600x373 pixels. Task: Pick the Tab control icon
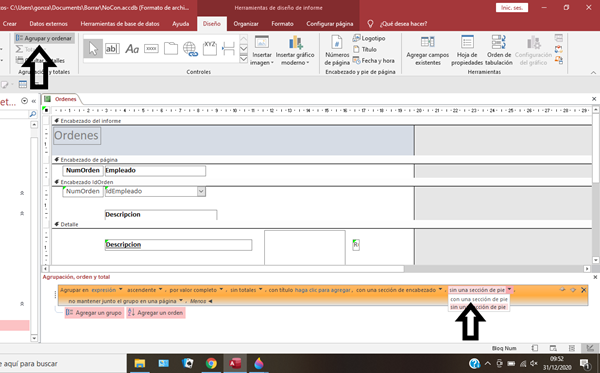pyautogui.click(x=171, y=49)
